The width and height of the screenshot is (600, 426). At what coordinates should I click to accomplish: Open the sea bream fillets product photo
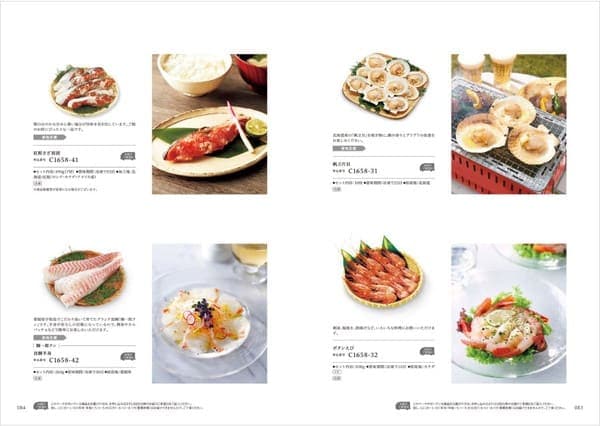click(85, 279)
